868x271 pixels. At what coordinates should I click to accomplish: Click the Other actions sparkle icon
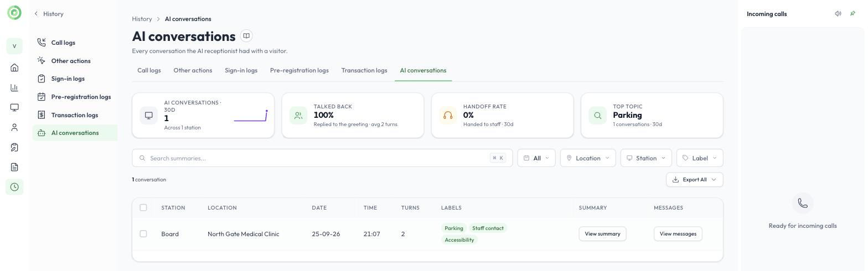pyautogui.click(x=42, y=61)
